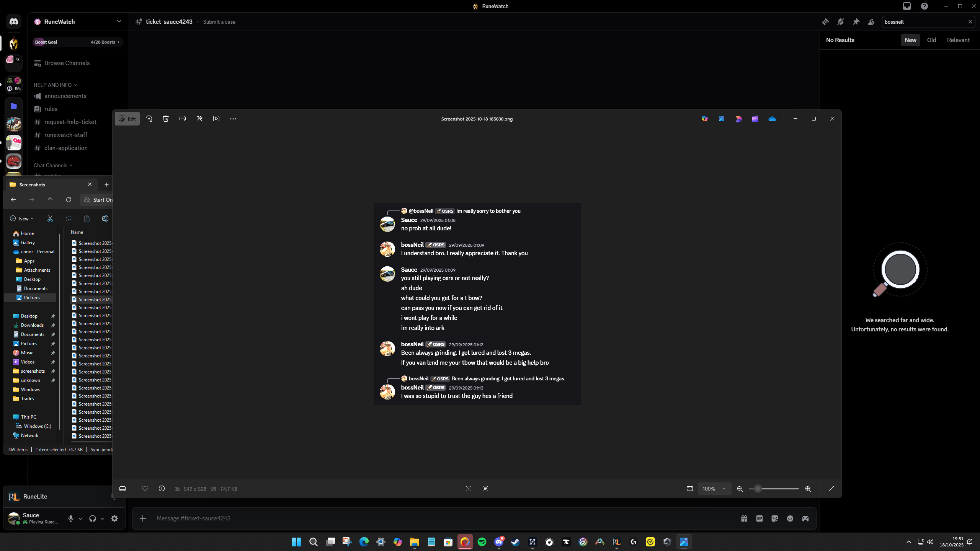The image size is (980, 551).
Task: Expand RuneWatch server dropdown menu
Action: click(x=119, y=21)
